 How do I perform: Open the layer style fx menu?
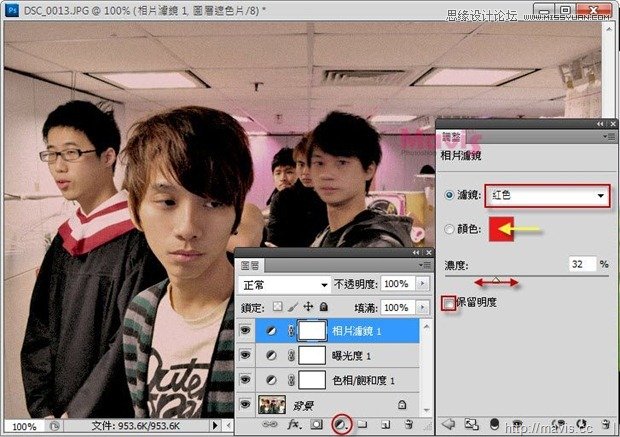tap(294, 425)
